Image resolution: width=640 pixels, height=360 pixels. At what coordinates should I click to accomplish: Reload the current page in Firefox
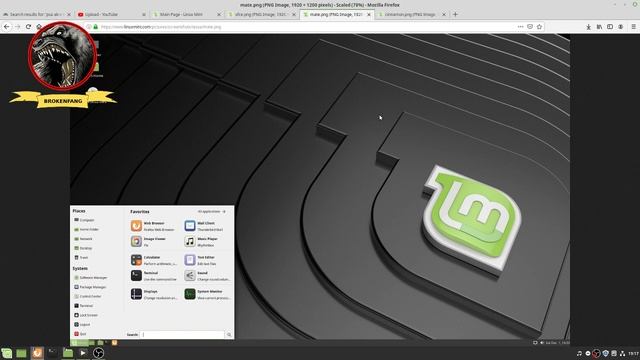pos(28,27)
